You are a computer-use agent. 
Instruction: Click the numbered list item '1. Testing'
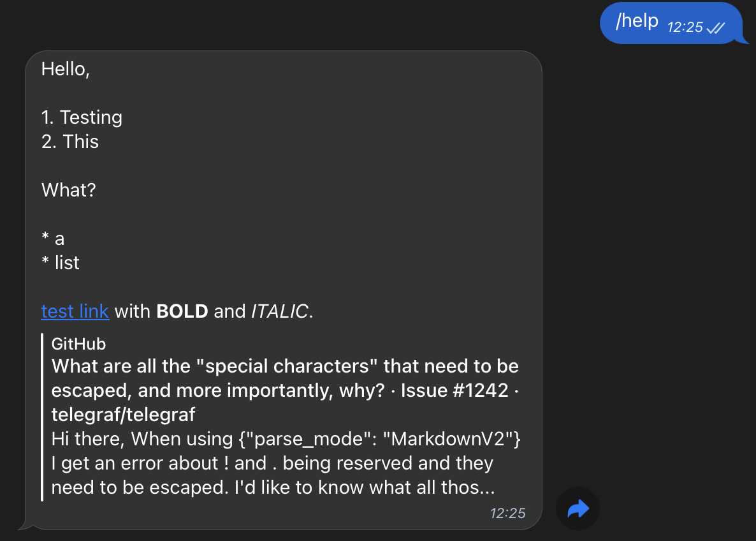click(82, 117)
